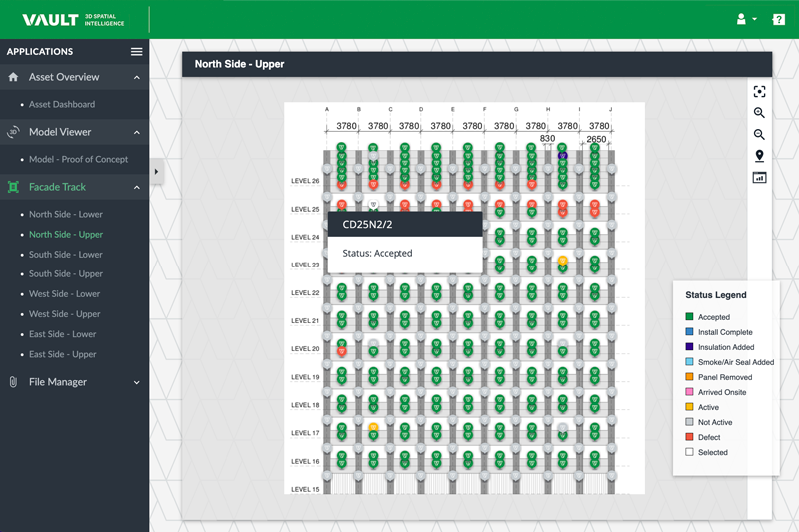Click the 830 dimension label
This screenshot has width=799, height=532.
click(547, 138)
